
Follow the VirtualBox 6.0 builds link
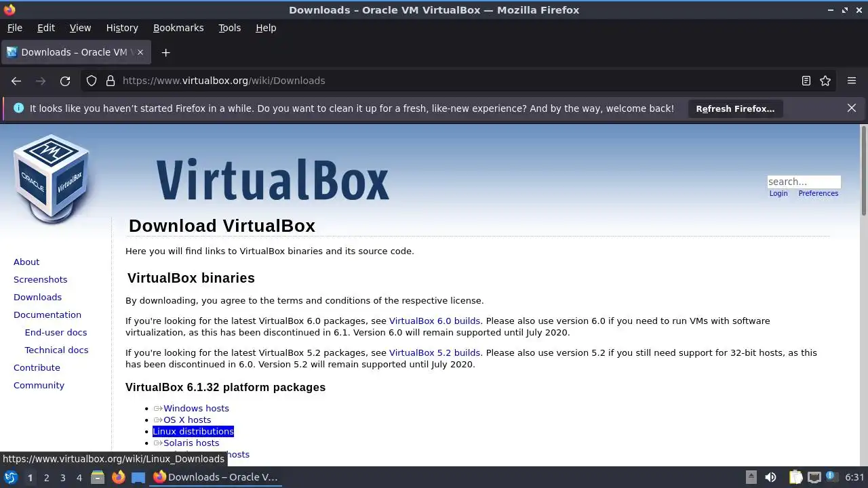coord(434,321)
